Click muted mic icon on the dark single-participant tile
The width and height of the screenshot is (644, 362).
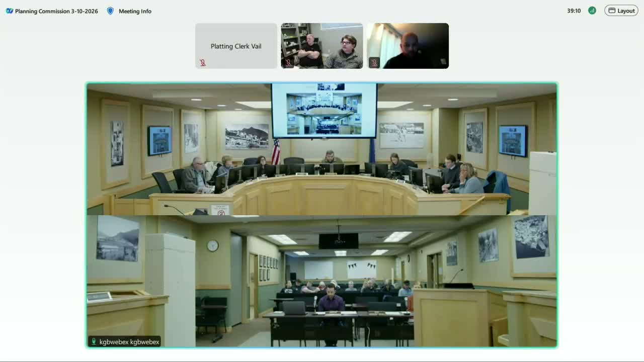(374, 63)
